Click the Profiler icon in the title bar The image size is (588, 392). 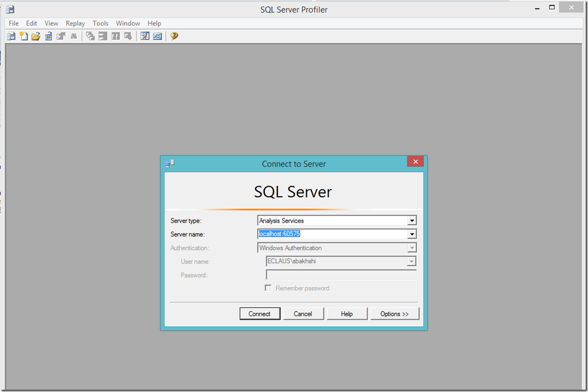(10, 9)
